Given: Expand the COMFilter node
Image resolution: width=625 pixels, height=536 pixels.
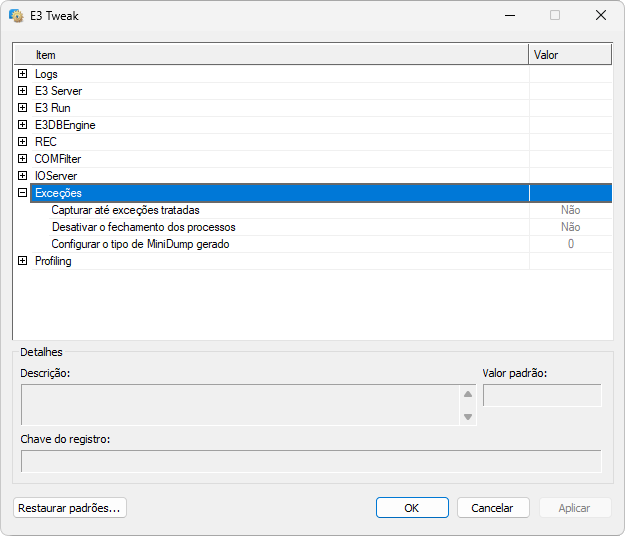Looking at the screenshot, I should pos(22,159).
